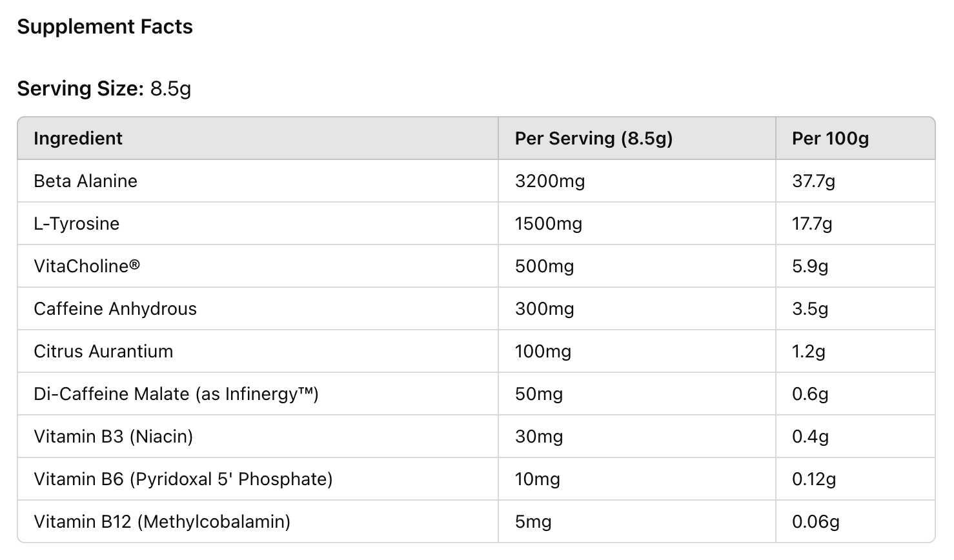This screenshot has width=954, height=560.
Task: Select the Vitamin B12 (Methylcobalamin) cell
Action: click(x=161, y=522)
